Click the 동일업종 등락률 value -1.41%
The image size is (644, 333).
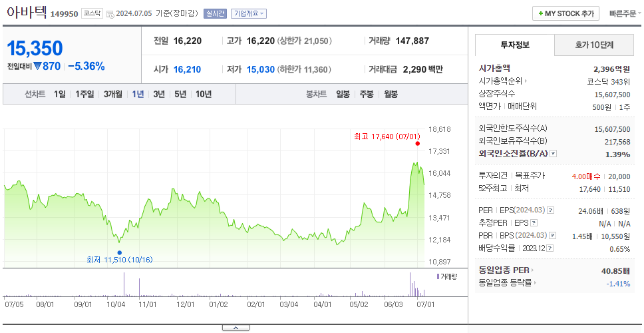pos(618,283)
